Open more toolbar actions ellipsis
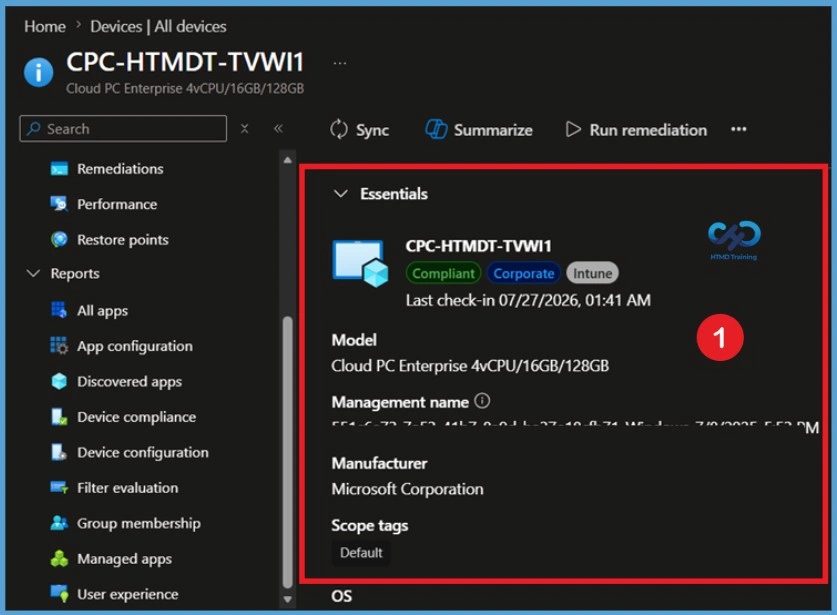837x615 pixels. (x=739, y=129)
